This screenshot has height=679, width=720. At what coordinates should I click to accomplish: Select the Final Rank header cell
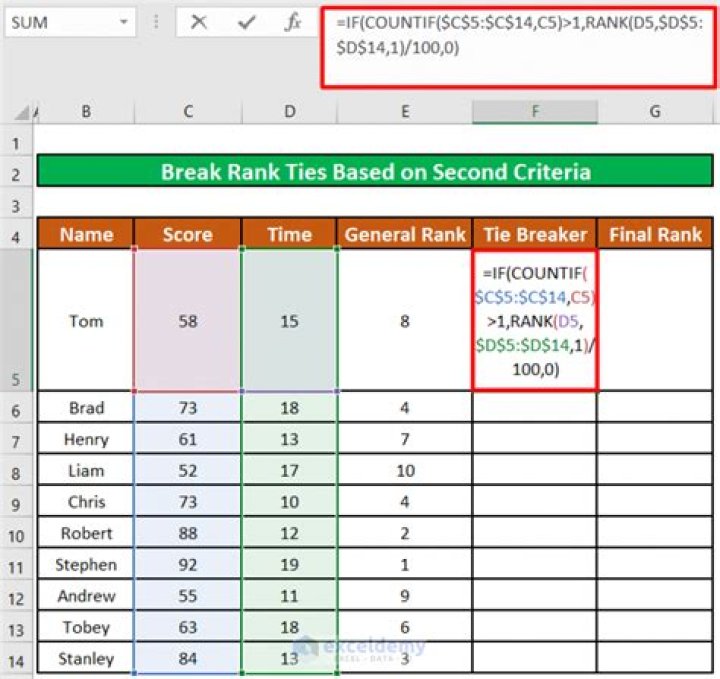pyautogui.click(x=655, y=234)
